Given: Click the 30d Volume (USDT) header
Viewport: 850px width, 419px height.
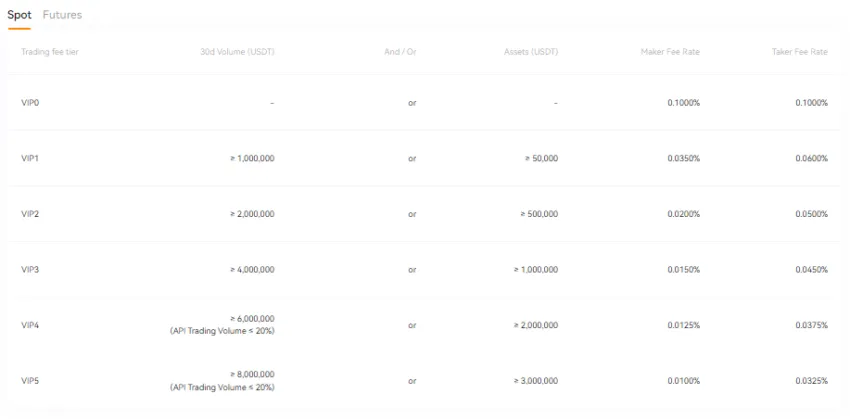Looking at the screenshot, I should tap(237, 52).
